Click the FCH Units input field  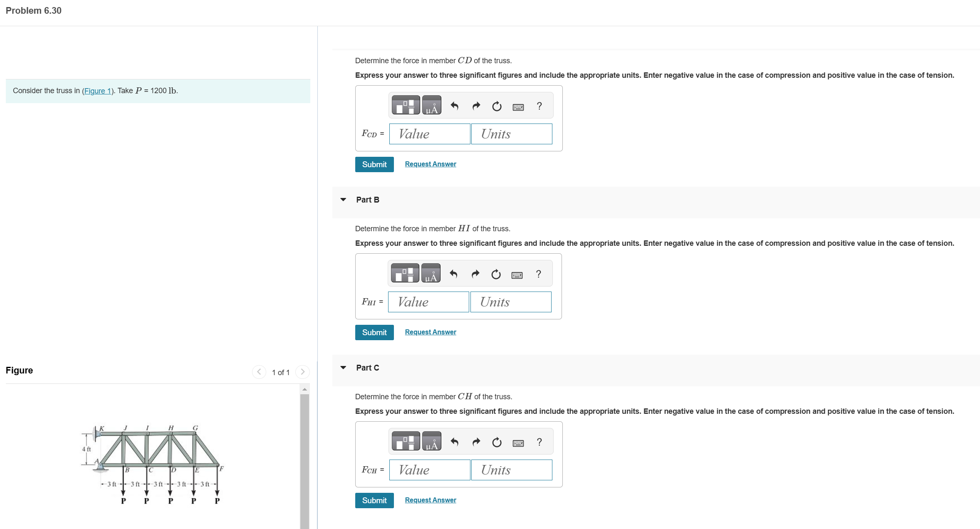[511, 470]
